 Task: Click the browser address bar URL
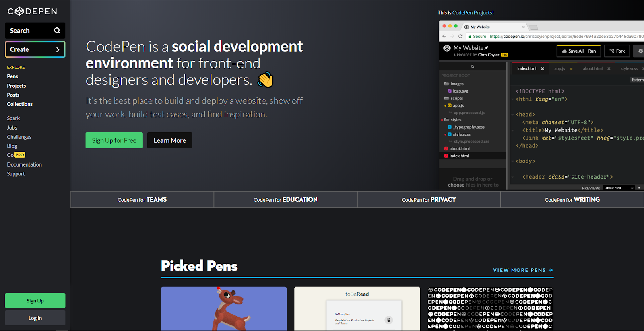[566, 36]
